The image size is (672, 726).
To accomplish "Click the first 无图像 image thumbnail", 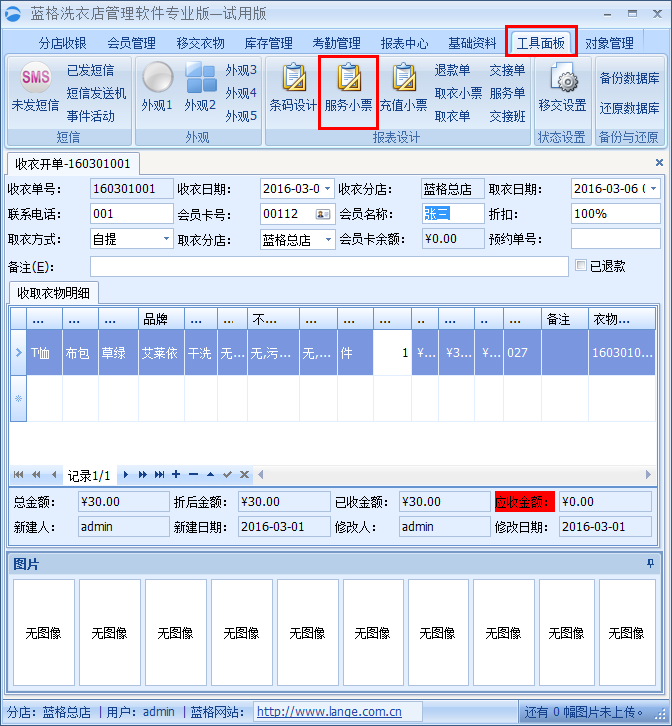I will [x=44, y=632].
